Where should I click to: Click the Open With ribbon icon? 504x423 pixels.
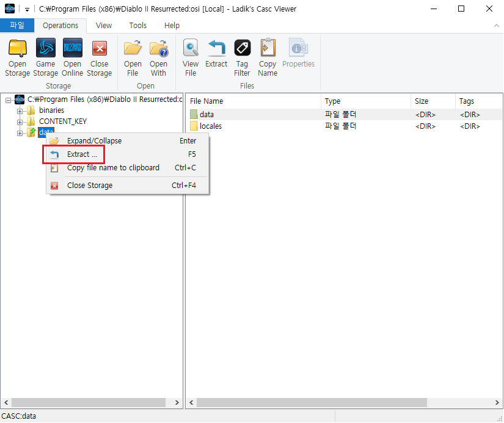point(158,48)
